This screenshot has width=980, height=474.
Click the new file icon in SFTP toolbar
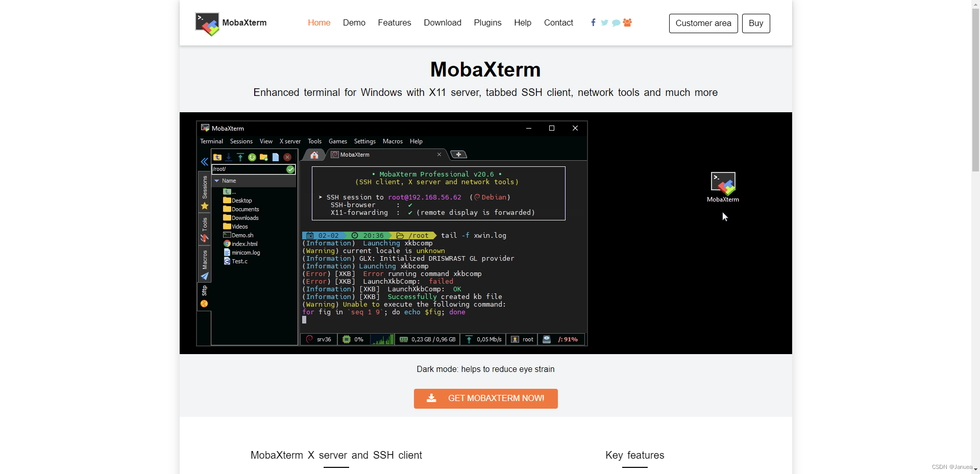tap(276, 157)
